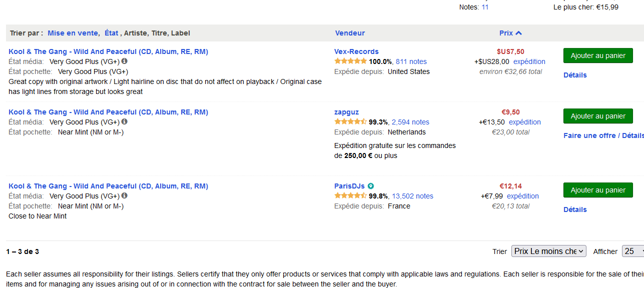644x288 pixels.
Task: Add zapguz listing to cart
Action: coord(598,116)
